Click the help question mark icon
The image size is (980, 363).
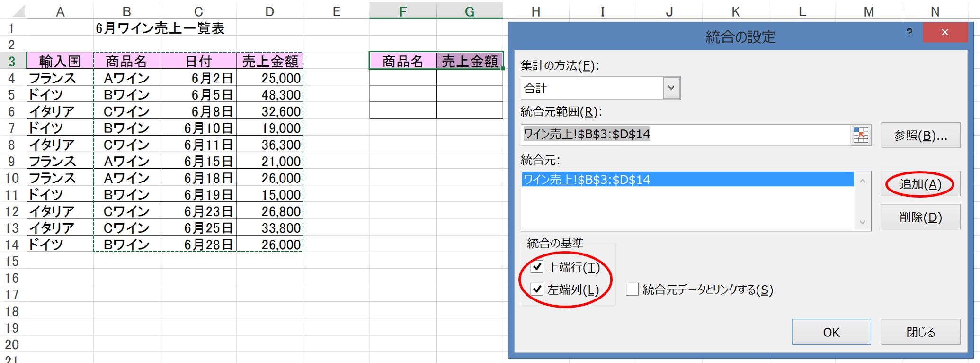pos(909,32)
